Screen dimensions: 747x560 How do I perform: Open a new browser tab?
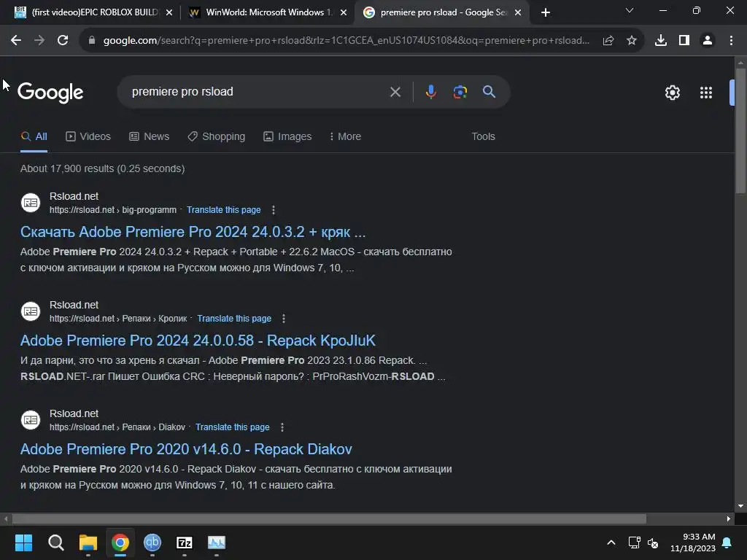point(546,12)
